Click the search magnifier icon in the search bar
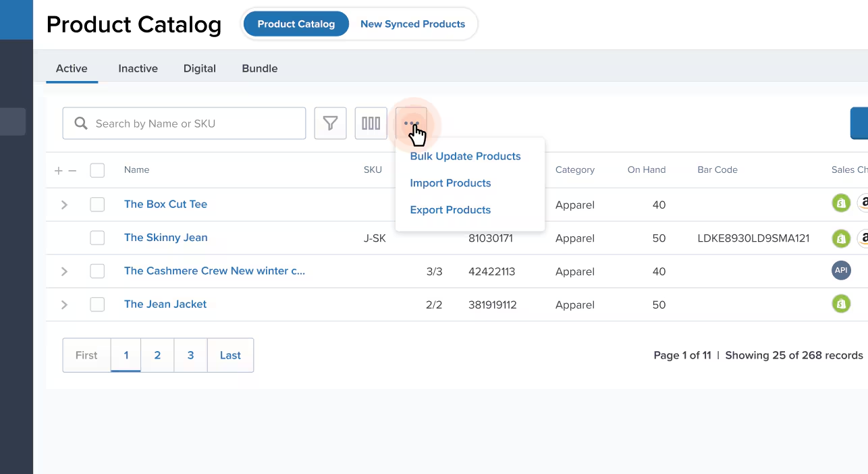The height and width of the screenshot is (474, 868). click(80, 123)
